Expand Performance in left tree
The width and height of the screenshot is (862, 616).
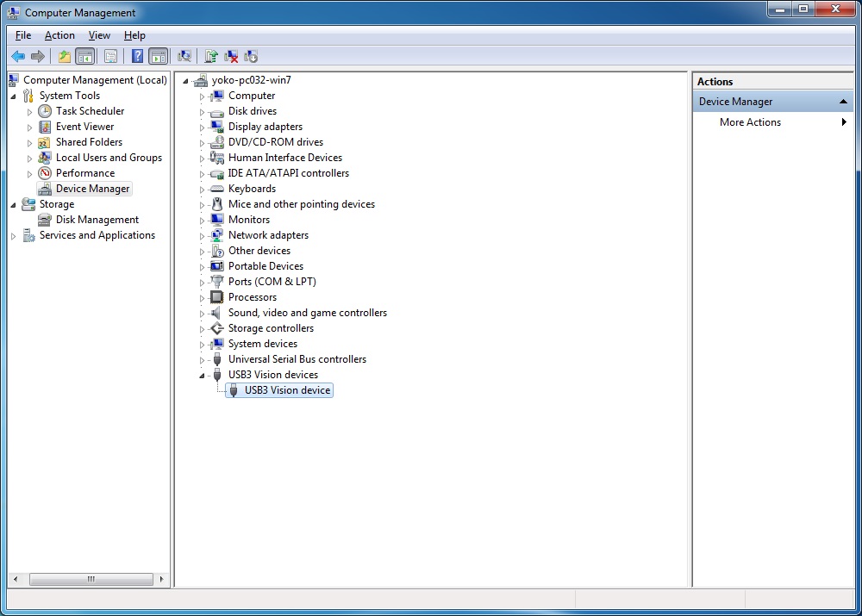pos(29,174)
